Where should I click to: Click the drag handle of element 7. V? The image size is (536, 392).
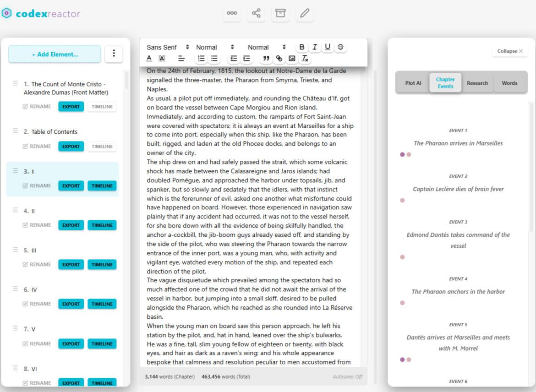16,328
